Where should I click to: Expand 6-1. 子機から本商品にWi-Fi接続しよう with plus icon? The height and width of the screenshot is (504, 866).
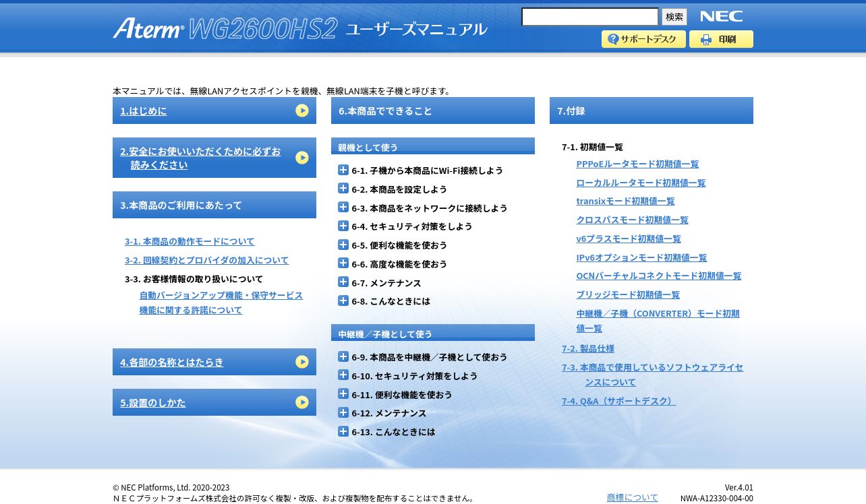point(343,170)
